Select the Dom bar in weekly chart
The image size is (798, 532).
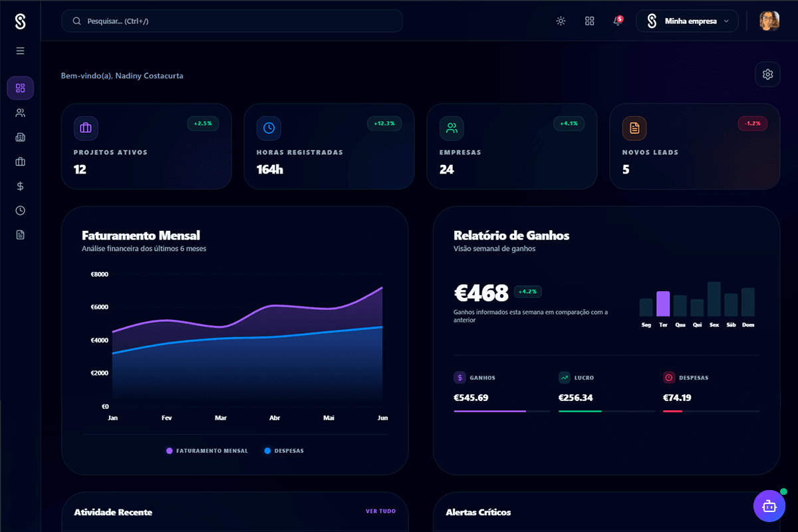tap(747, 302)
